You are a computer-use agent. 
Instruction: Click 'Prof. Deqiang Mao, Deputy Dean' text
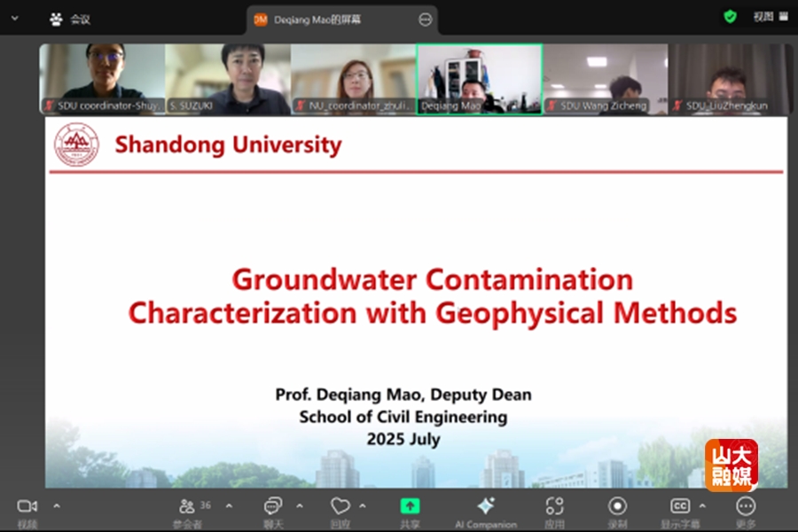click(403, 395)
